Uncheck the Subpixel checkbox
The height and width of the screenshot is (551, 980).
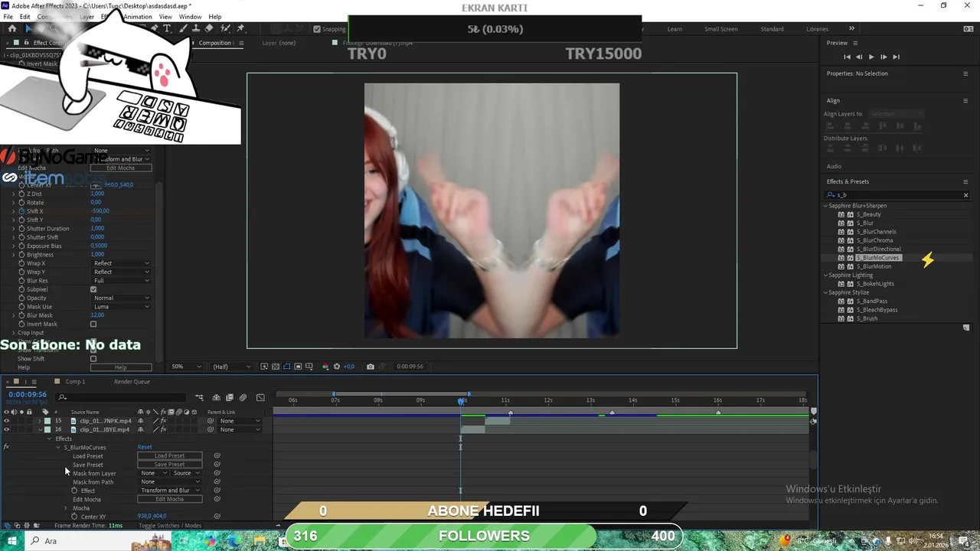click(x=93, y=289)
